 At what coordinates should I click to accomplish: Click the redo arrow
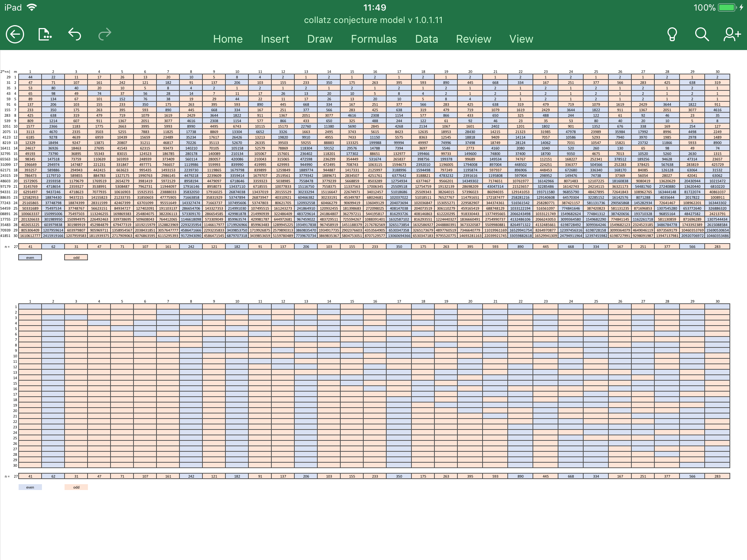pos(105,34)
